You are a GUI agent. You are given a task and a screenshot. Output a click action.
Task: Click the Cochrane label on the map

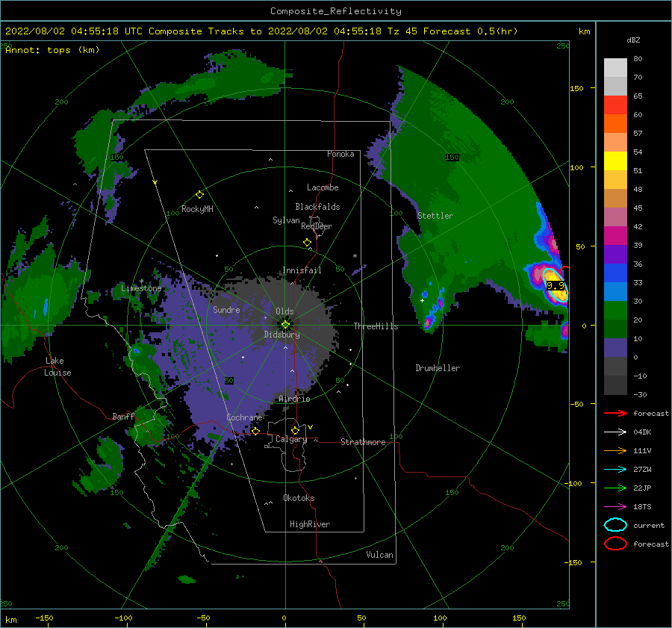point(244,417)
